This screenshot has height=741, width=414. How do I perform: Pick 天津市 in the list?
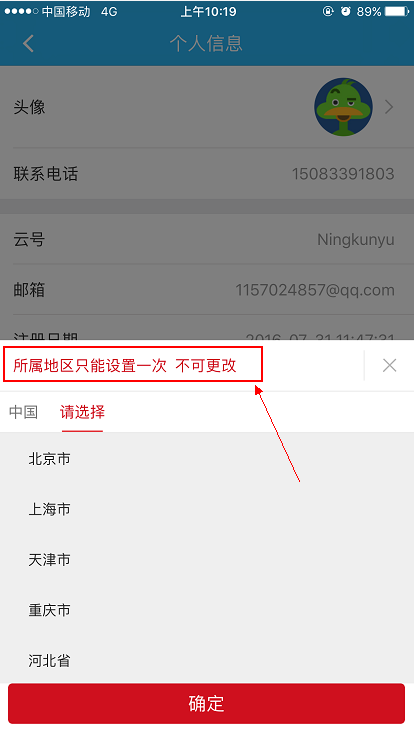tap(207, 560)
